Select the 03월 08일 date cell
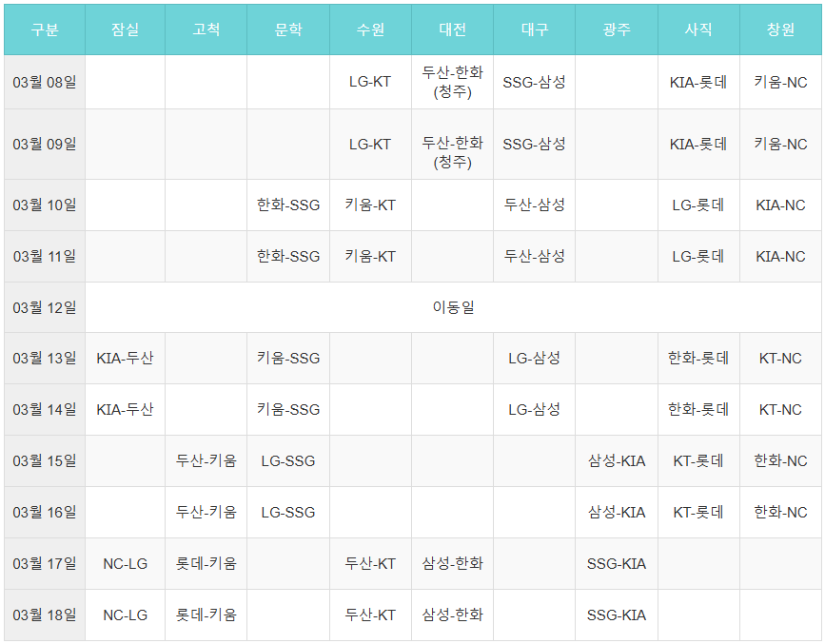Screen dimensions: 825x644 click(45, 82)
